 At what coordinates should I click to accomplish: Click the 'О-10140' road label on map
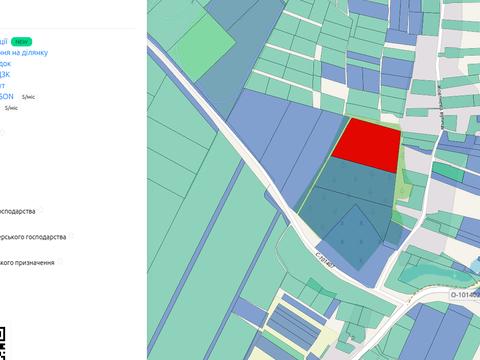pos(465,295)
